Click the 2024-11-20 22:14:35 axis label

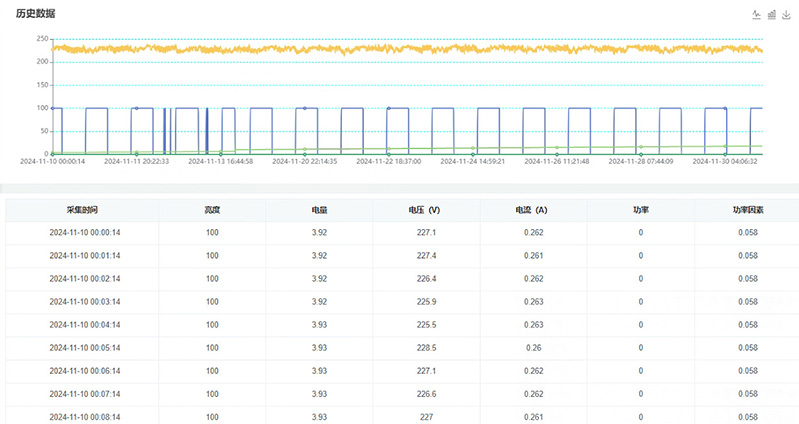(x=306, y=160)
